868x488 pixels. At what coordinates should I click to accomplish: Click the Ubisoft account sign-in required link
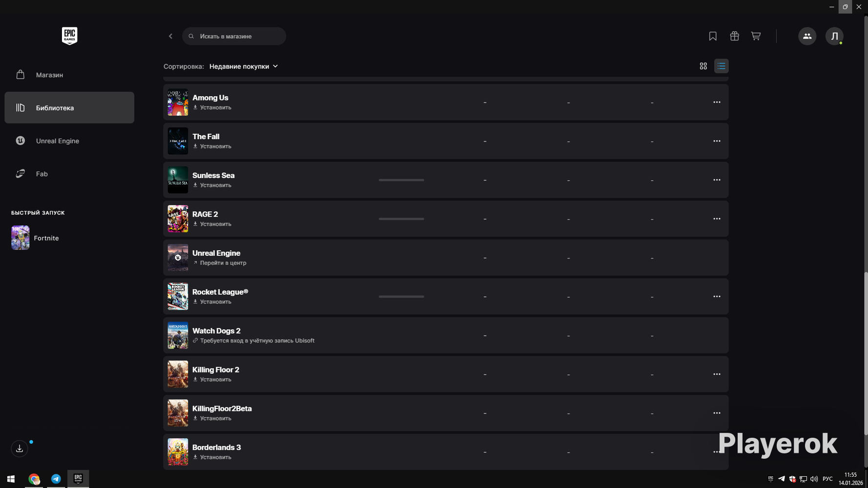pos(254,341)
